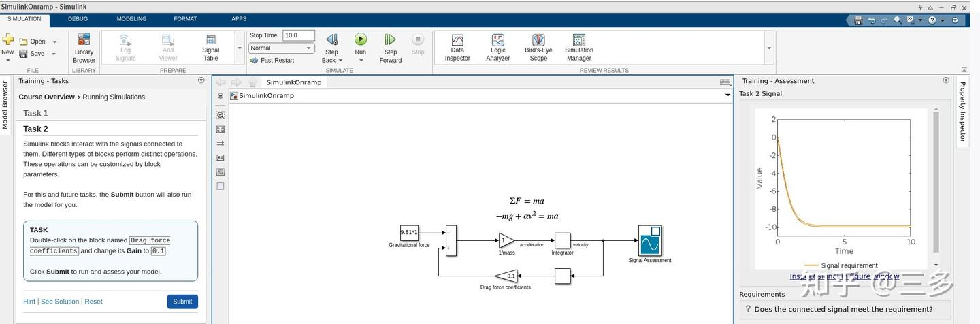Switch to the MODELING tab
The height and width of the screenshot is (324, 980).
pos(131,19)
